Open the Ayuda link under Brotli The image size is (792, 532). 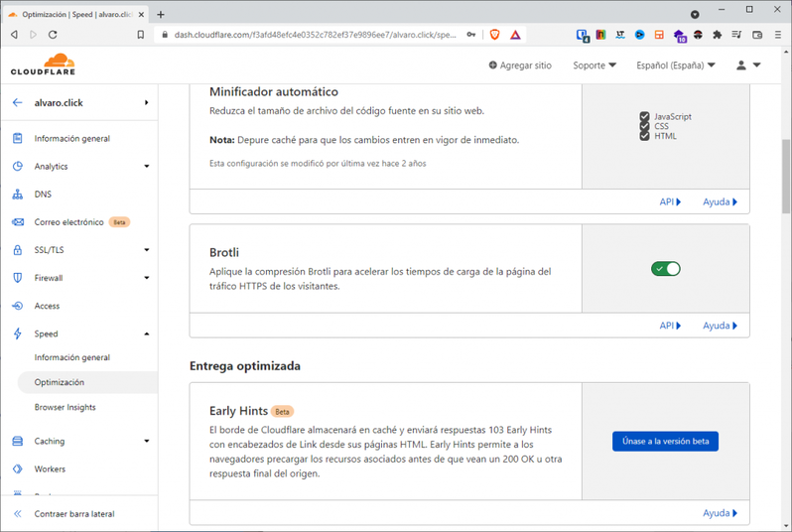tap(720, 326)
